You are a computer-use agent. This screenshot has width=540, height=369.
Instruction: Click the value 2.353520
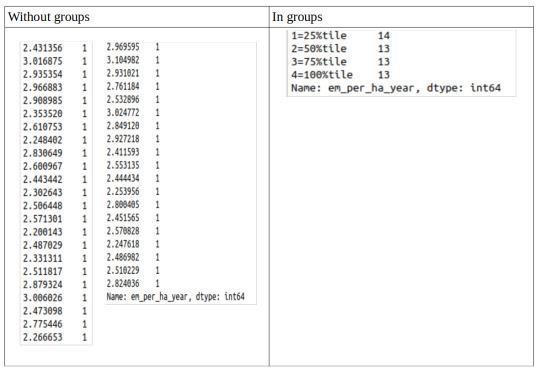43,113
